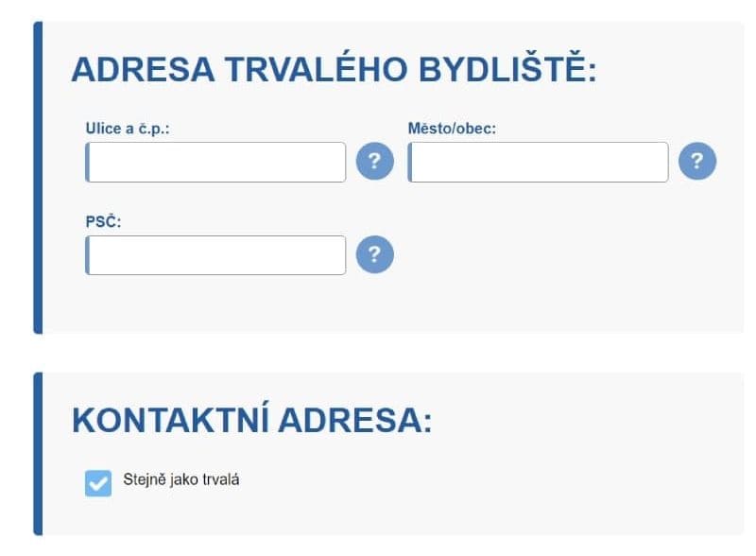The width and height of the screenshot is (756, 556).
Task: Click the Stejně jako trvalá label text
Action: pos(181,479)
